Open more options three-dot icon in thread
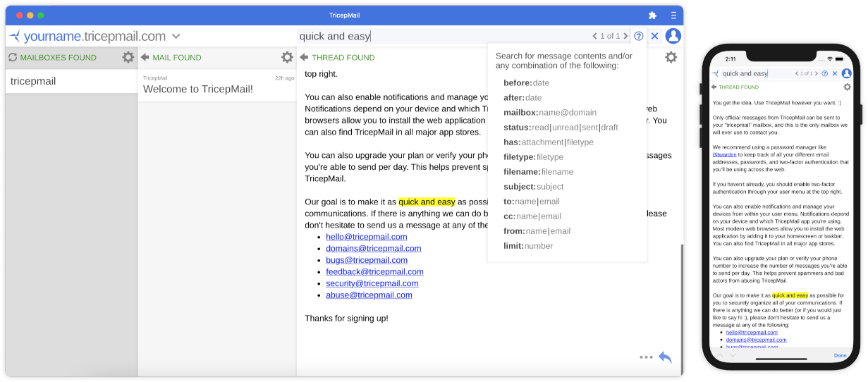Screen dimensions: 868x382 [646, 357]
